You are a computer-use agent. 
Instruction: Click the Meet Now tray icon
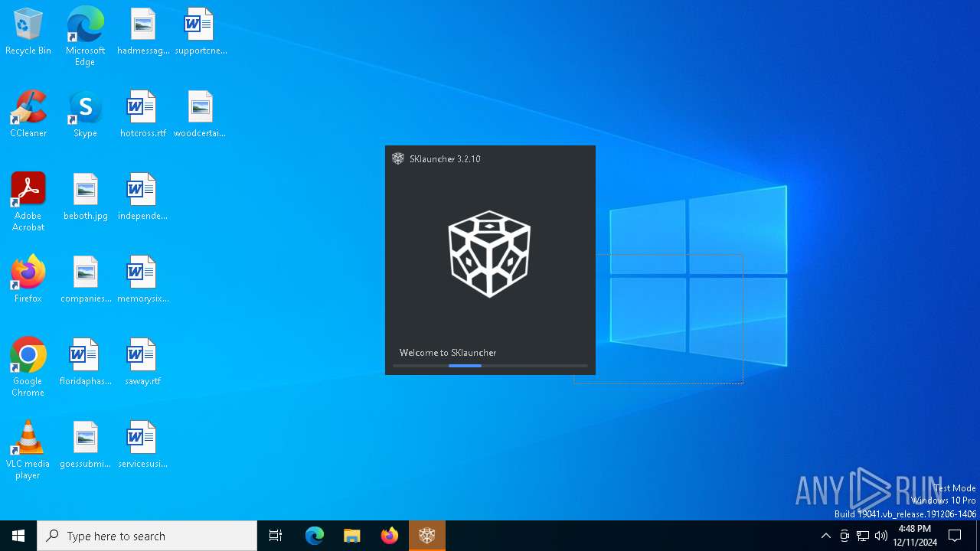point(844,536)
